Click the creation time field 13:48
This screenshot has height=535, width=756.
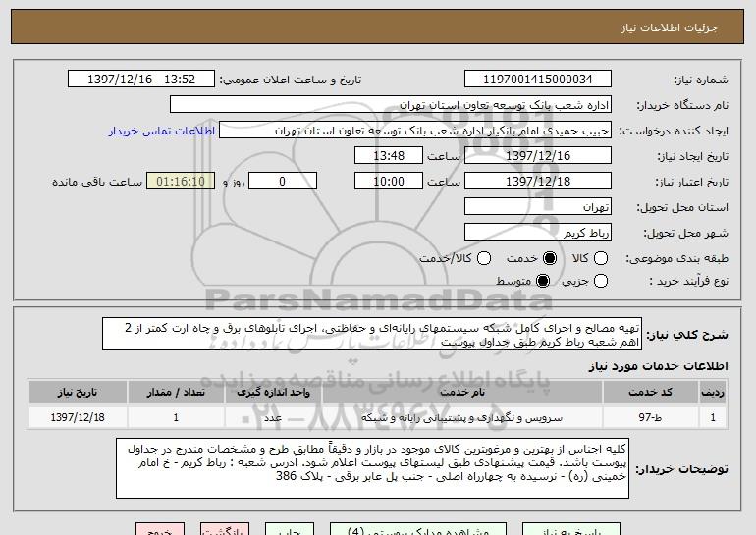click(x=389, y=156)
